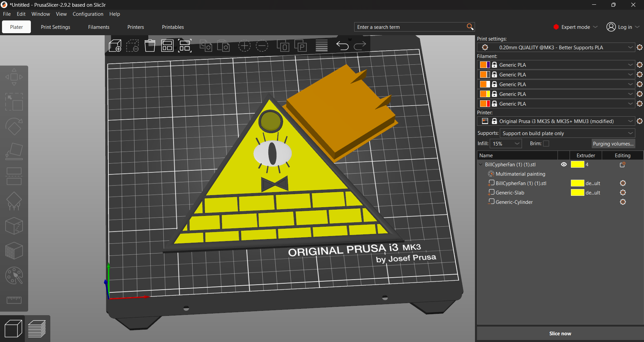The width and height of the screenshot is (644, 342).
Task: Open the Infill percentage dropdown
Action: pyautogui.click(x=506, y=144)
